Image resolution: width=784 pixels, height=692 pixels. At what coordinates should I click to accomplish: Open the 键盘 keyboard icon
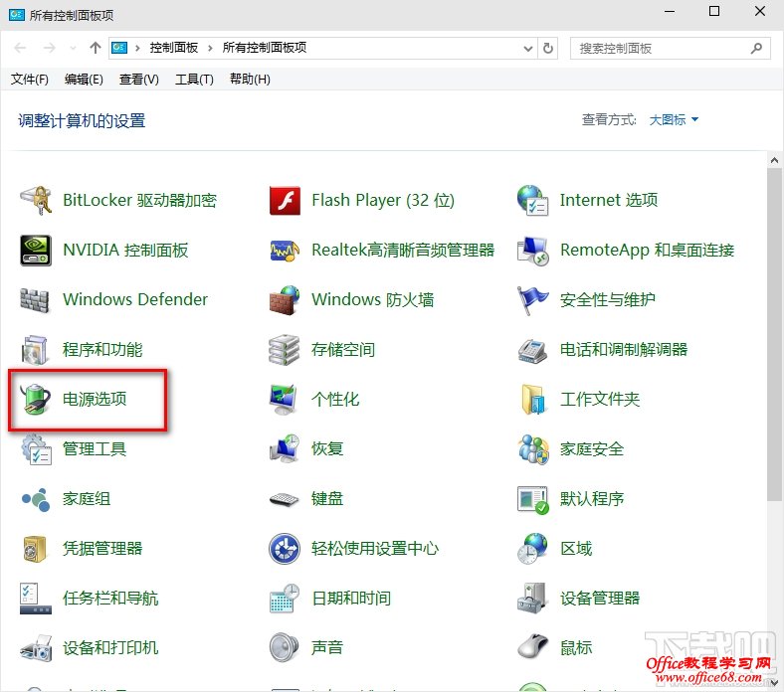click(x=284, y=499)
